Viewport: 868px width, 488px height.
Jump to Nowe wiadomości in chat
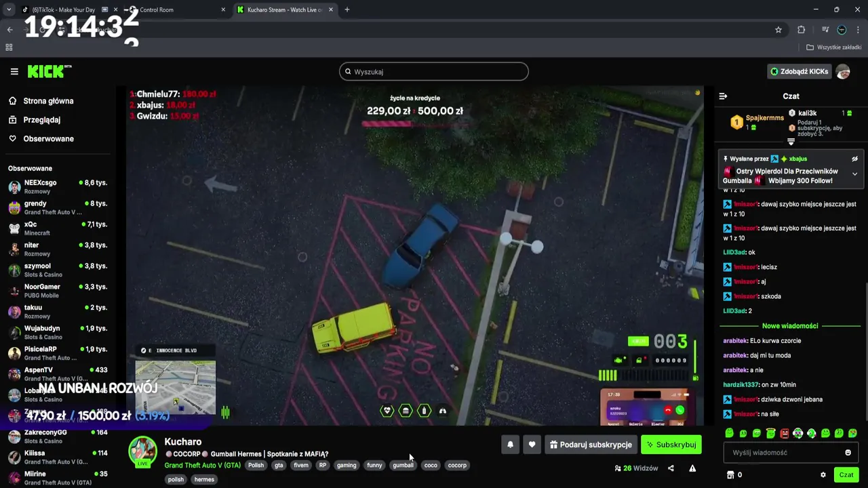pos(790,326)
